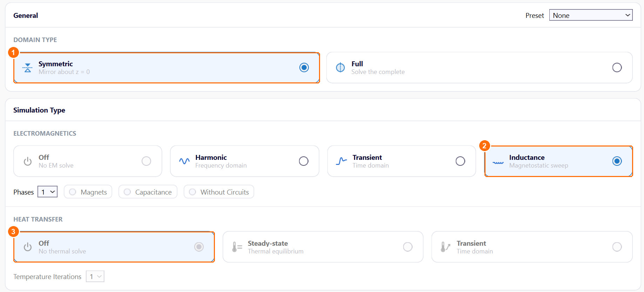This screenshot has height=292, width=644.
Task: Turn off EM solve radio button
Action: point(146,161)
